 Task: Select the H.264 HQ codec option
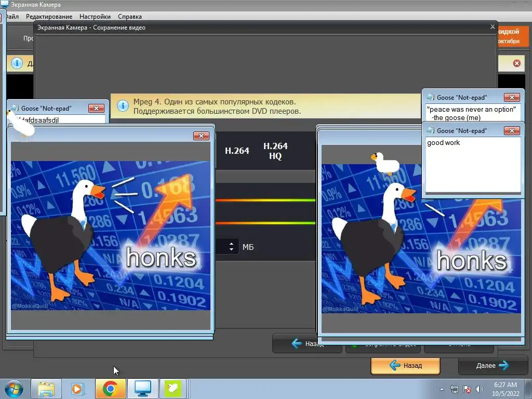pos(275,151)
